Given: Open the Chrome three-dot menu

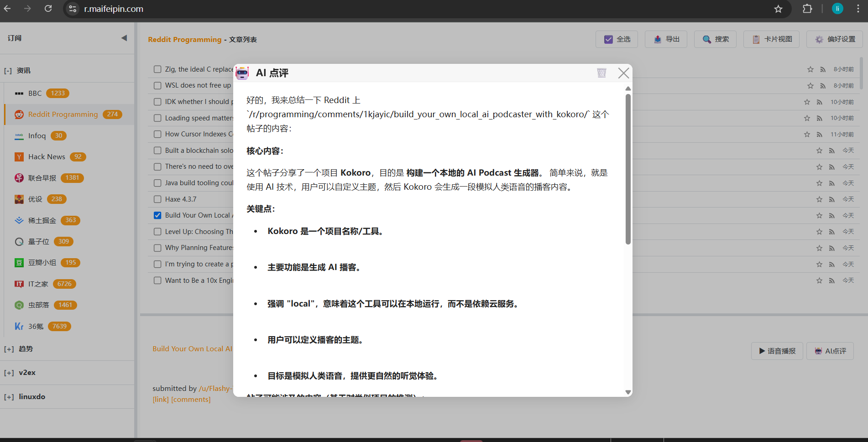Looking at the screenshot, I should 858,9.
